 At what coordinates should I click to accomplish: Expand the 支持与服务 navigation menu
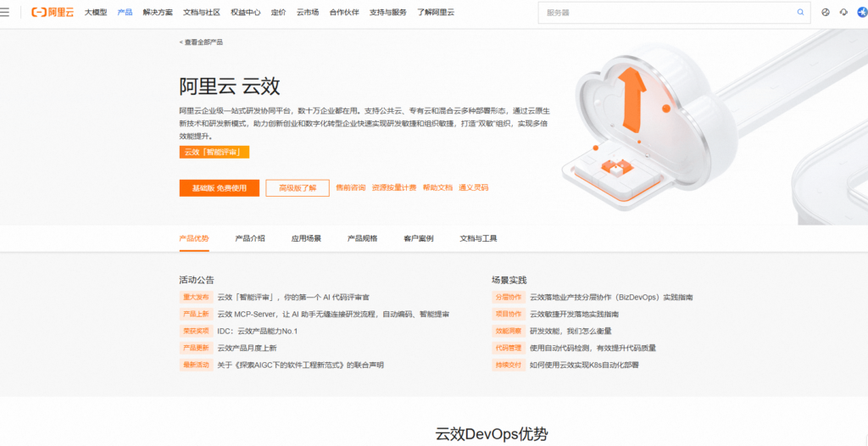(387, 13)
